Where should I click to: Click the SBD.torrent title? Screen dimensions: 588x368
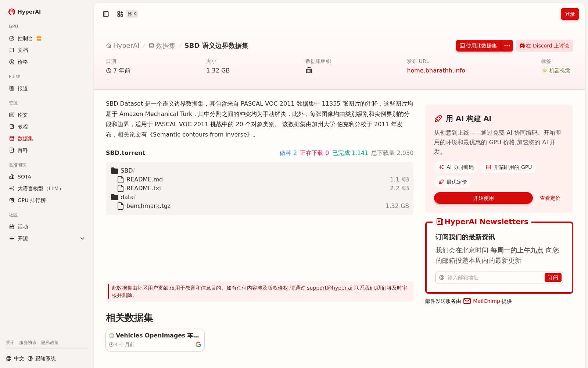click(x=125, y=153)
